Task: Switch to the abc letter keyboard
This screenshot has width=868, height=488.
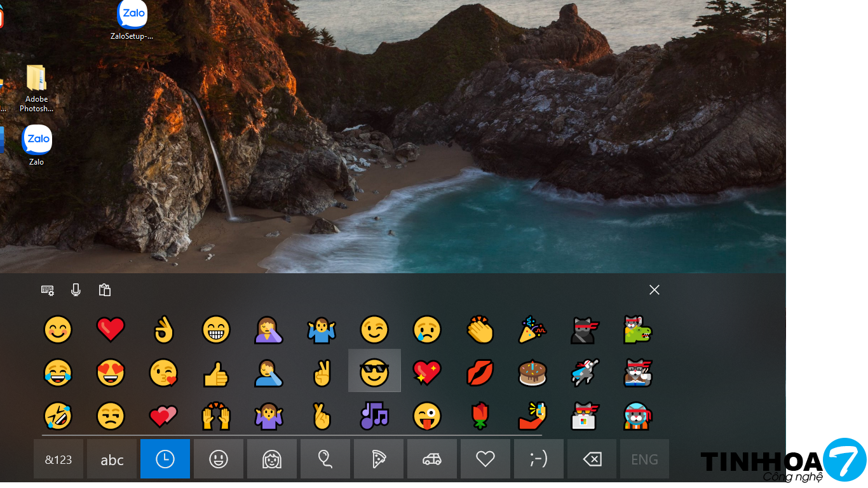Action: pos(112,459)
